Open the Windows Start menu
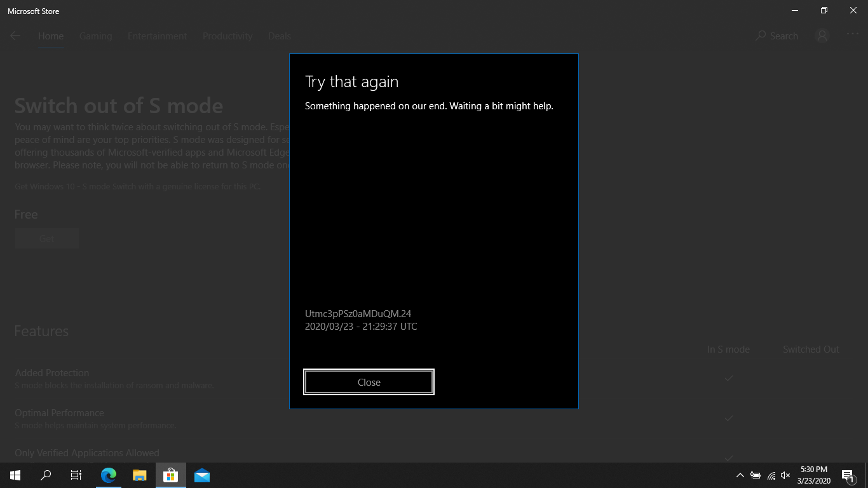This screenshot has width=868, height=488. tap(15, 475)
